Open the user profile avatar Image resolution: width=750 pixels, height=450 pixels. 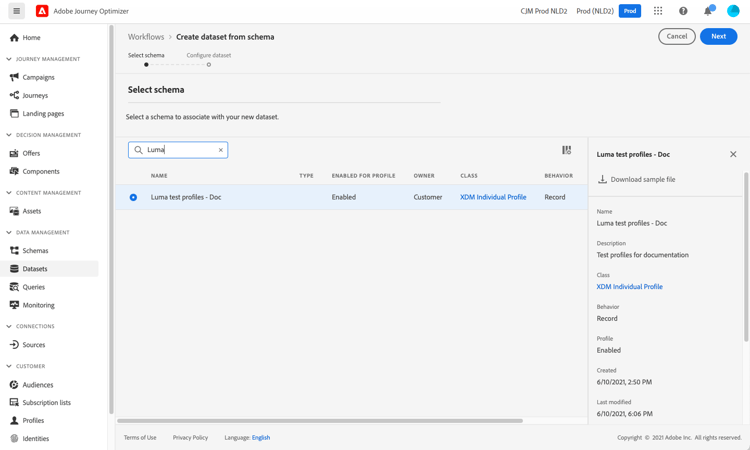point(733,11)
